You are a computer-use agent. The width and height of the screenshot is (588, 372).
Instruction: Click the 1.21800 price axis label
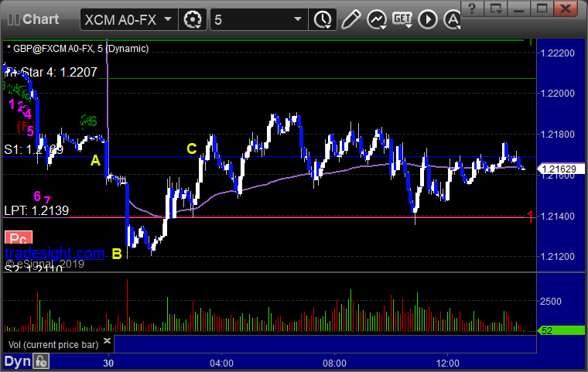(557, 135)
